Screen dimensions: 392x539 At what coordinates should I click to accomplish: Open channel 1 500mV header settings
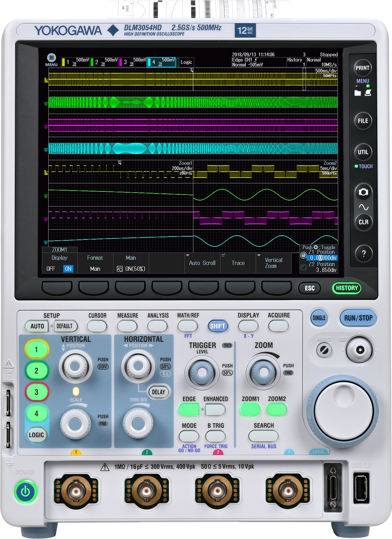(76, 62)
